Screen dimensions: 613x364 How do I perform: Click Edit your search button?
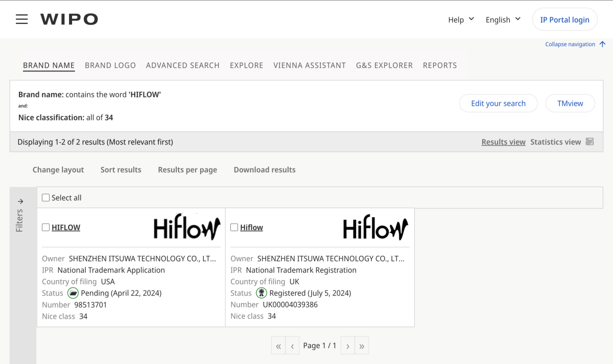click(x=498, y=103)
